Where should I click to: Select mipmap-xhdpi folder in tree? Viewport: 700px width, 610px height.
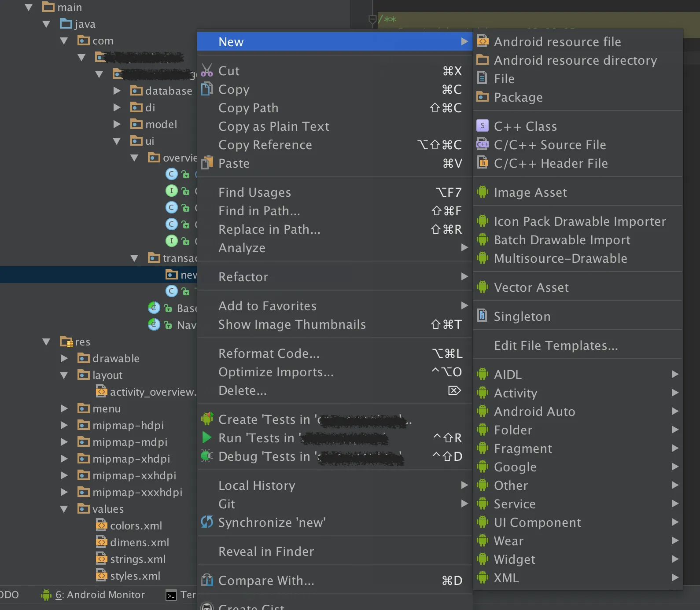[131, 459]
